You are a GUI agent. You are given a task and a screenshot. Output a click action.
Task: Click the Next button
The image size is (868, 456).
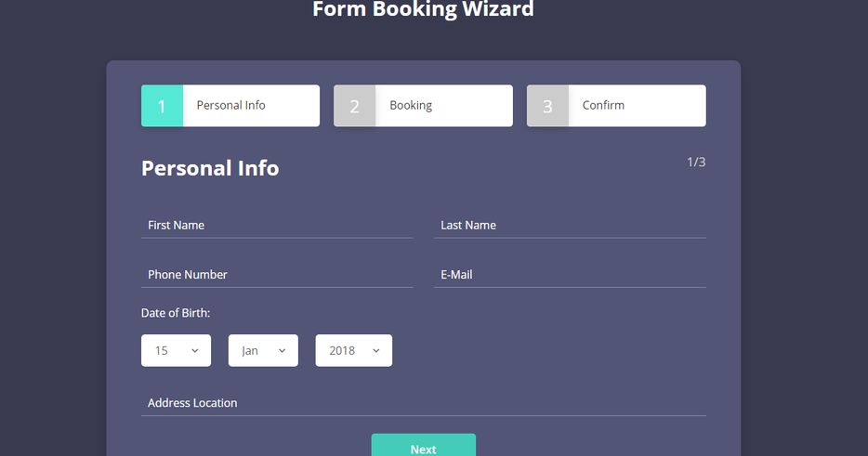pyautogui.click(x=424, y=446)
